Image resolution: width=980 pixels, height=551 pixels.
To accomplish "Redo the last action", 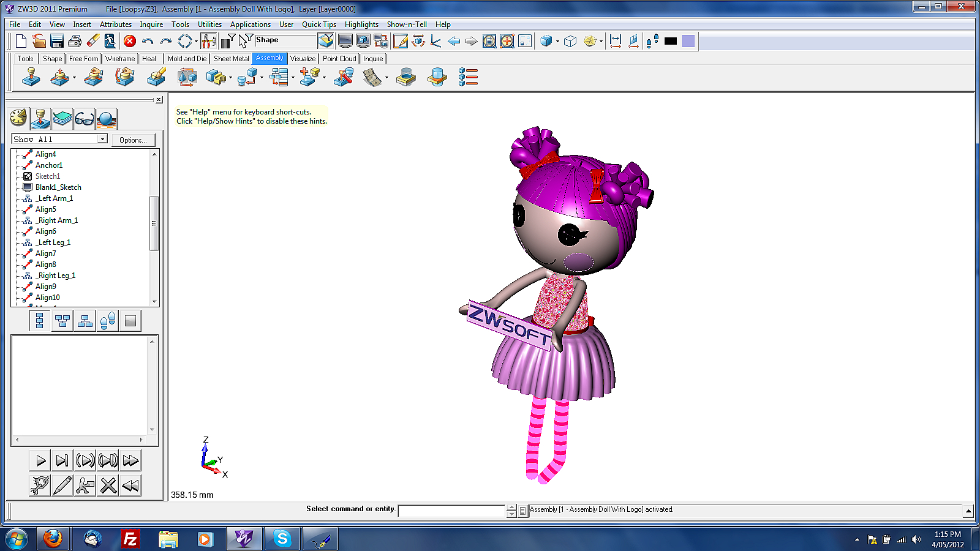I will point(165,41).
